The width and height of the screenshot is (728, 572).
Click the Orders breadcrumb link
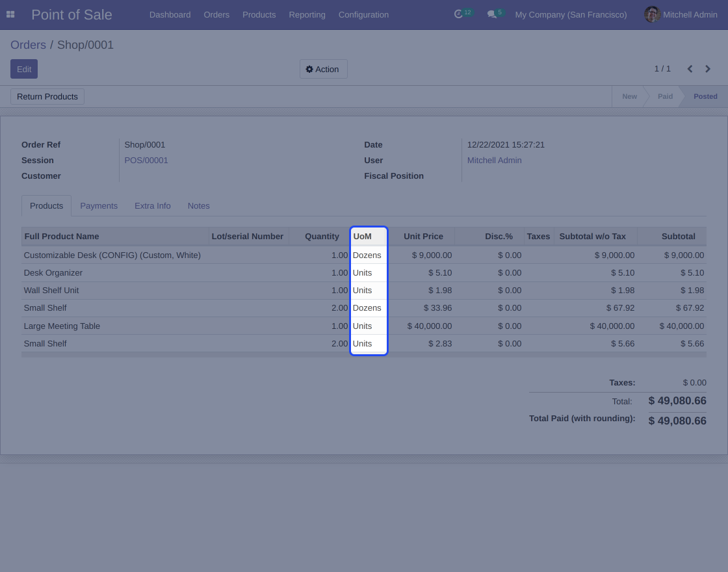click(x=28, y=45)
